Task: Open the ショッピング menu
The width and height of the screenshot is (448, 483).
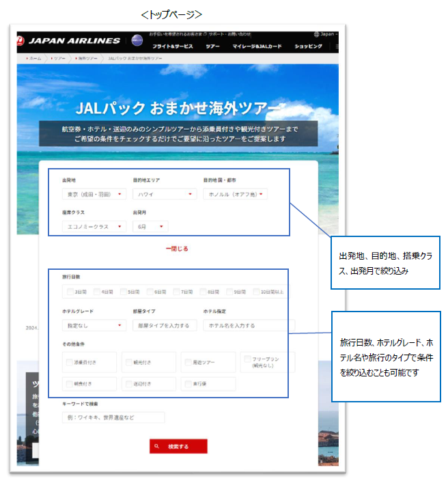Action: tap(308, 46)
